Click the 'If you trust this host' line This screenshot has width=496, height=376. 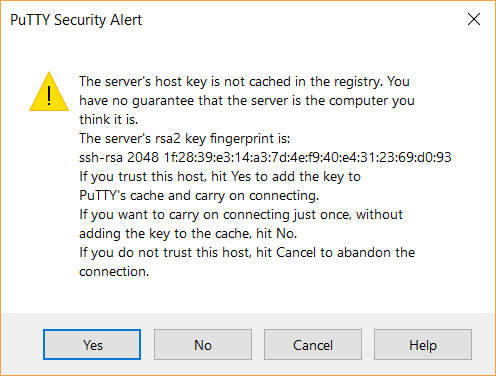click(x=220, y=177)
